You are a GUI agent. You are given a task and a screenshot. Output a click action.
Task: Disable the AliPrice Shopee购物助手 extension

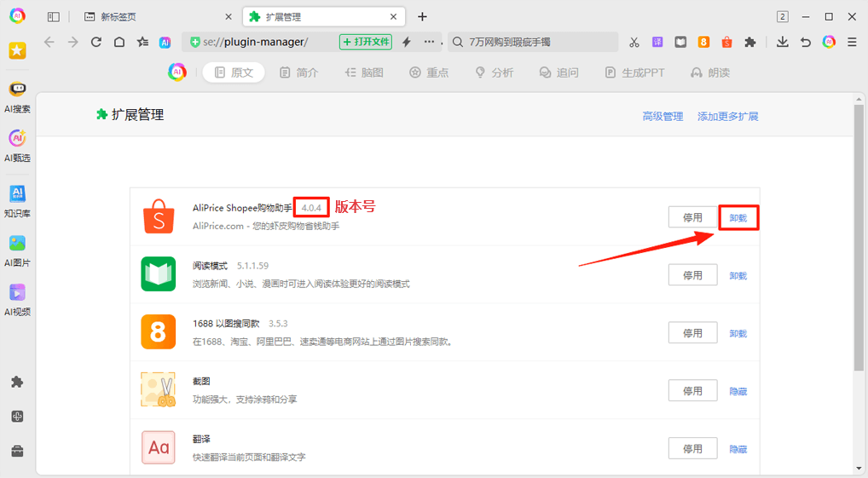[692, 217]
